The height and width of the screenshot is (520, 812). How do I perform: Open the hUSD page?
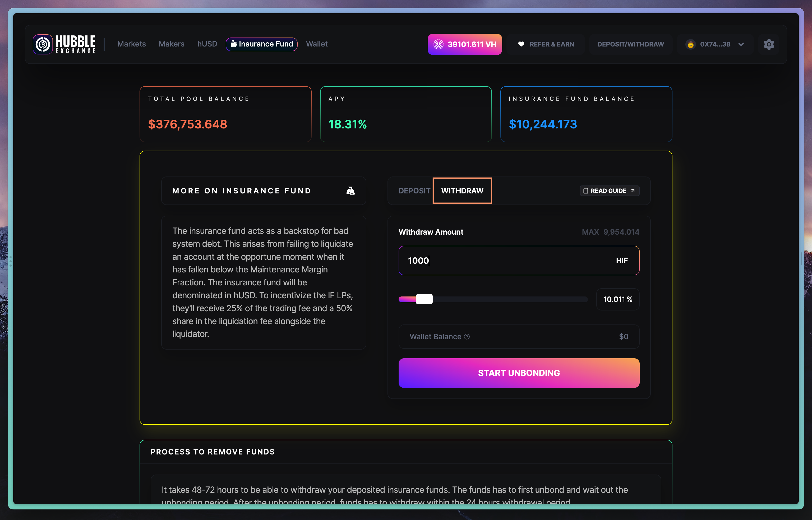(207, 44)
